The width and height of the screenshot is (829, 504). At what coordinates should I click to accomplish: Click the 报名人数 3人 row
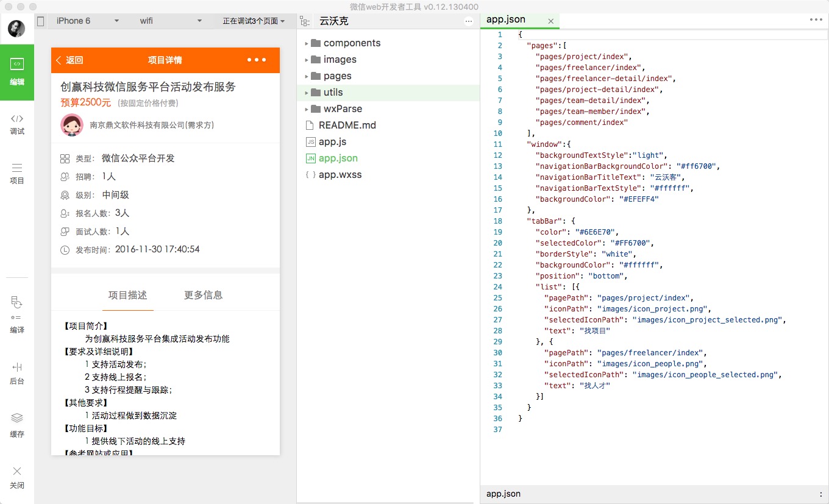[x=95, y=213]
